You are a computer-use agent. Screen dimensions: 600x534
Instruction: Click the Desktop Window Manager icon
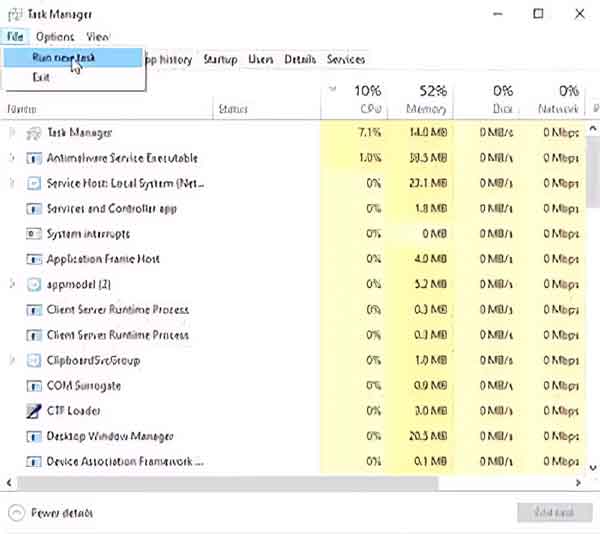click(x=34, y=436)
